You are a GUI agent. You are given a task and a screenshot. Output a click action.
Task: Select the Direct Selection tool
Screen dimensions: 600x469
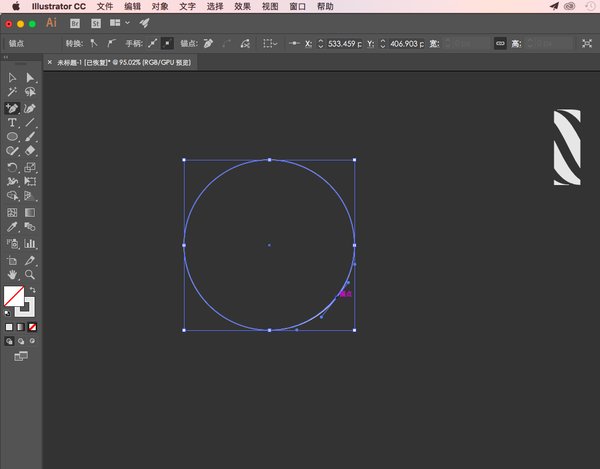point(30,78)
